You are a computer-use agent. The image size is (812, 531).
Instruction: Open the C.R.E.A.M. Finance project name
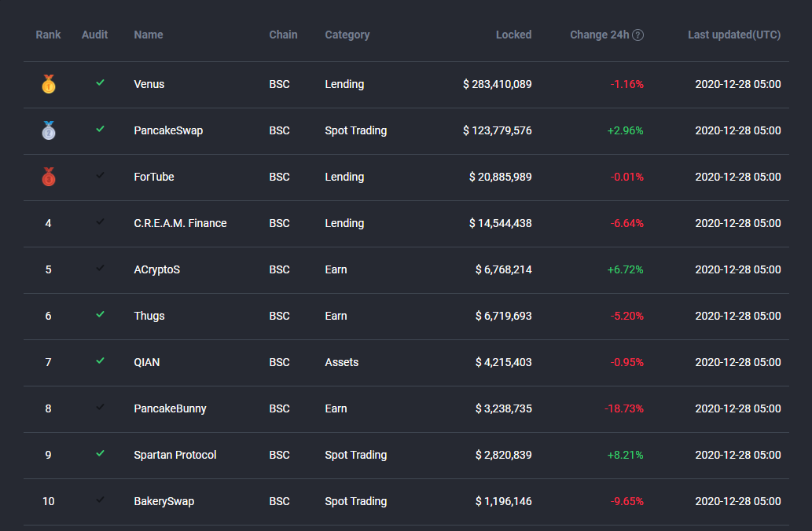point(180,223)
